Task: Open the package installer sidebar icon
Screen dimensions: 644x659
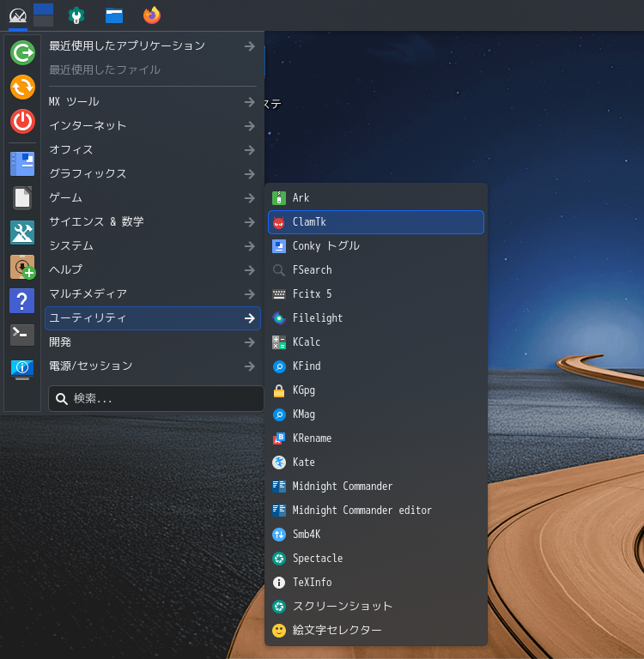Action: (22, 267)
